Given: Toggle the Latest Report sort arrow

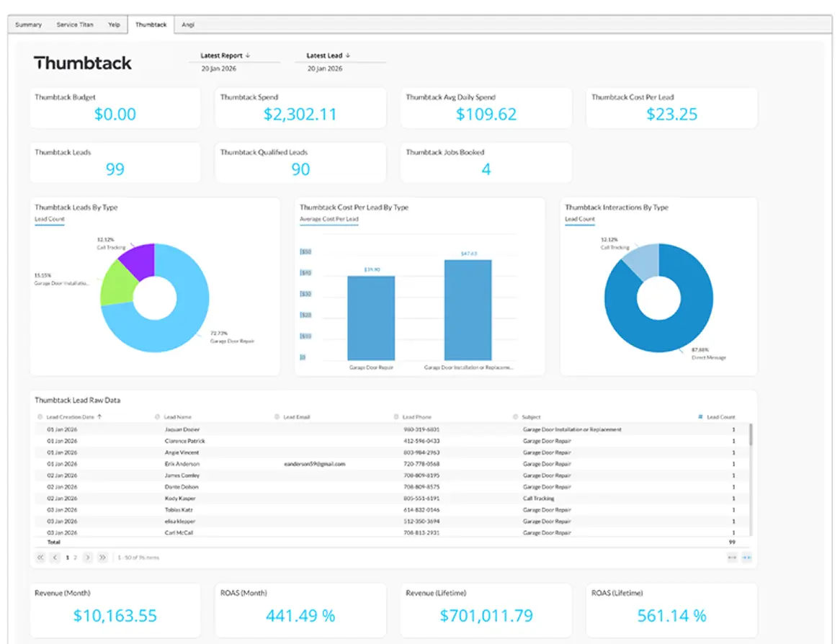Looking at the screenshot, I should pos(249,55).
